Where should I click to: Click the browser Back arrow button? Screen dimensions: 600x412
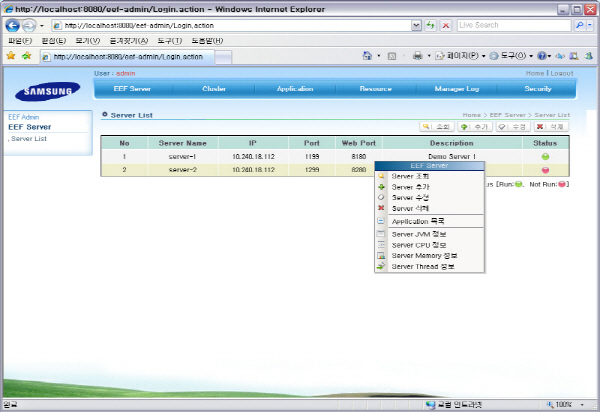[13, 24]
